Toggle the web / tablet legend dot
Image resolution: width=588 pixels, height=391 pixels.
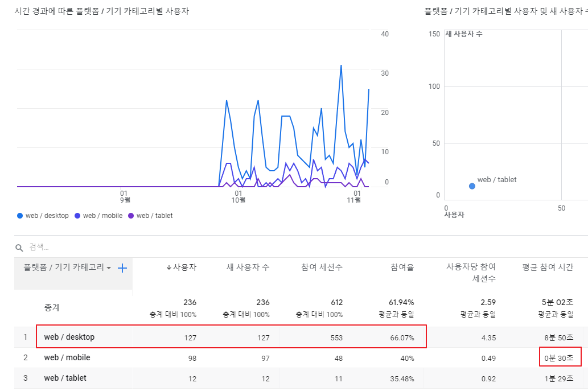point(131,216)
